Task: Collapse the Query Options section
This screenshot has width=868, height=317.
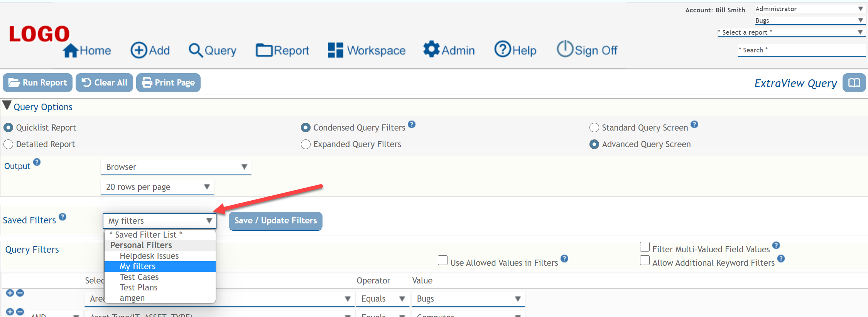Action: [7, 106]
